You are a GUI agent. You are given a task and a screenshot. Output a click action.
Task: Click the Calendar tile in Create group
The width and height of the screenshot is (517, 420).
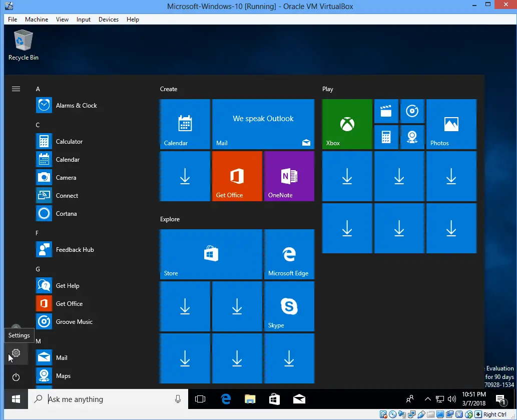click(185, 124)
